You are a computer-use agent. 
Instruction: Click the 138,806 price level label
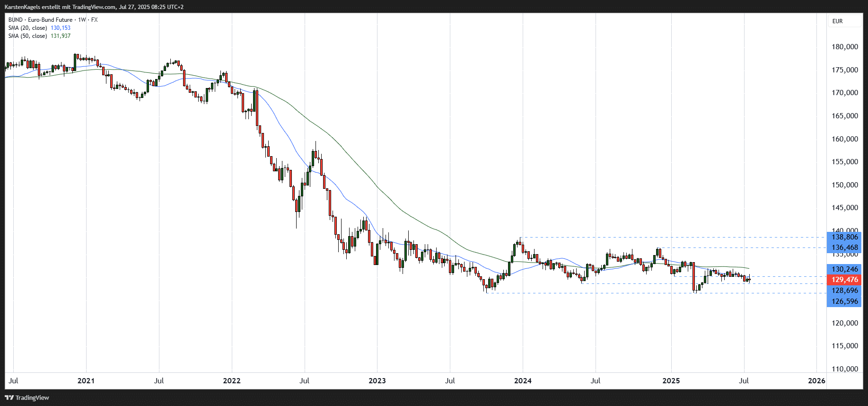tap(844, 237)
